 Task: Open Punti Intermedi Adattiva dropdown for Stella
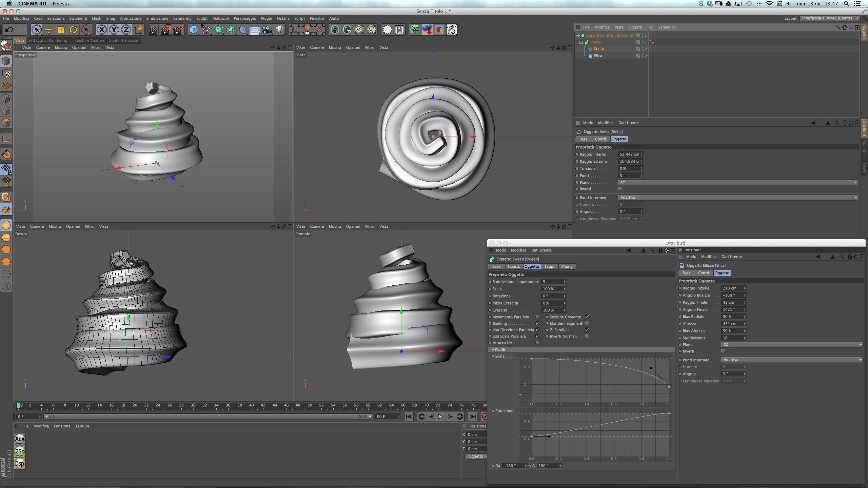coord(738,198)
